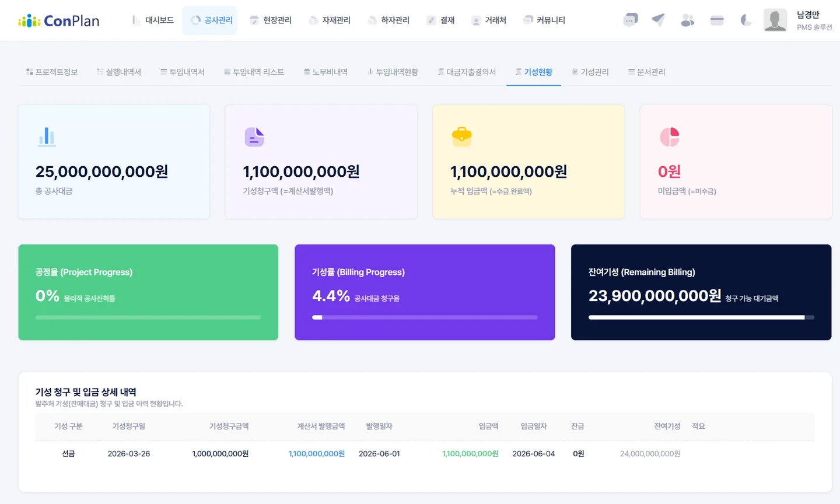Click the card icon in header
The width and height of the screenshot is (840, 504).
coord(717,20)
